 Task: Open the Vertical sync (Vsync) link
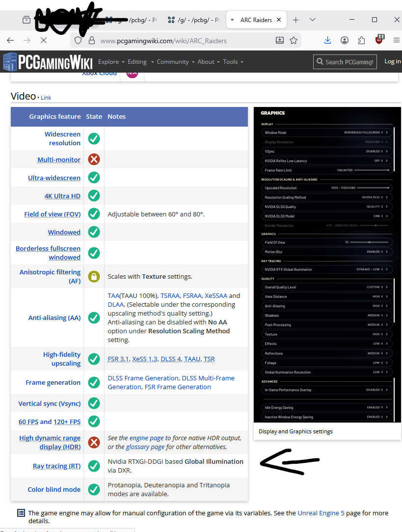coord(50,403)
